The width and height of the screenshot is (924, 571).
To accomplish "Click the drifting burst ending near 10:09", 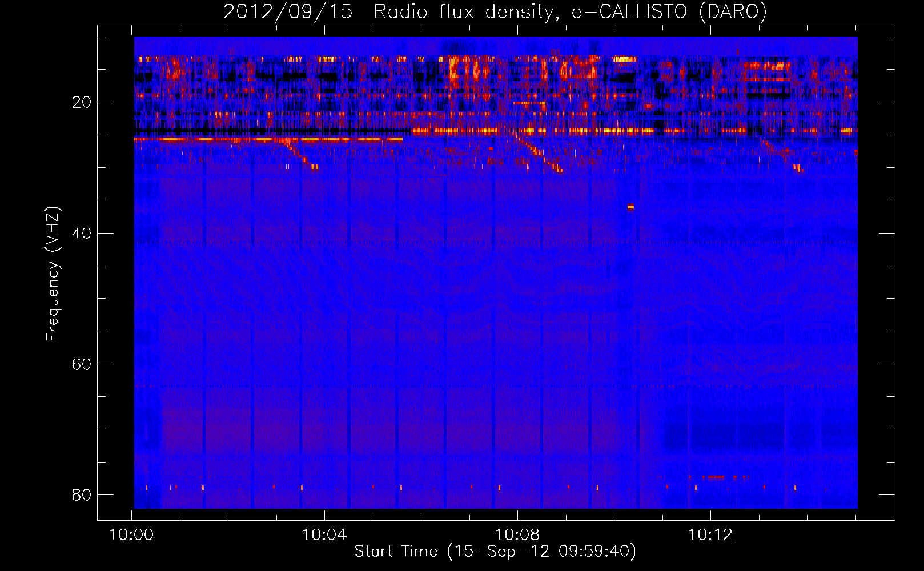I will point(538,152).
